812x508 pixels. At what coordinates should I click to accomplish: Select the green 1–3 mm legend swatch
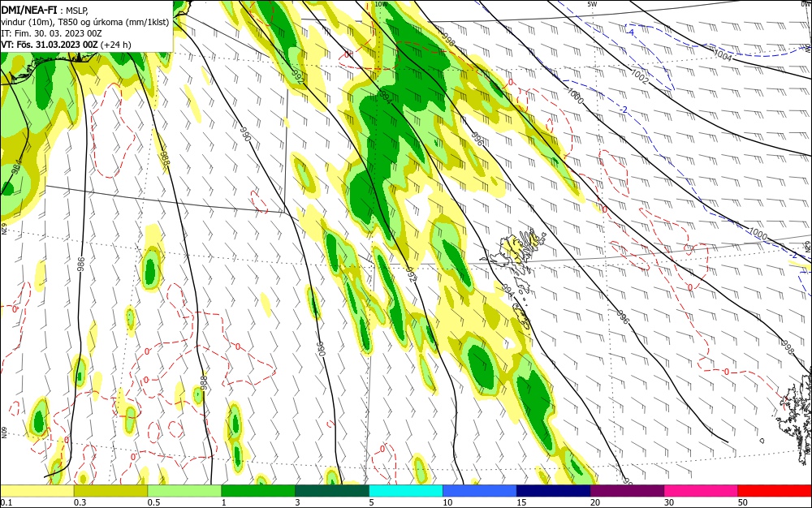tap(258, 491)
